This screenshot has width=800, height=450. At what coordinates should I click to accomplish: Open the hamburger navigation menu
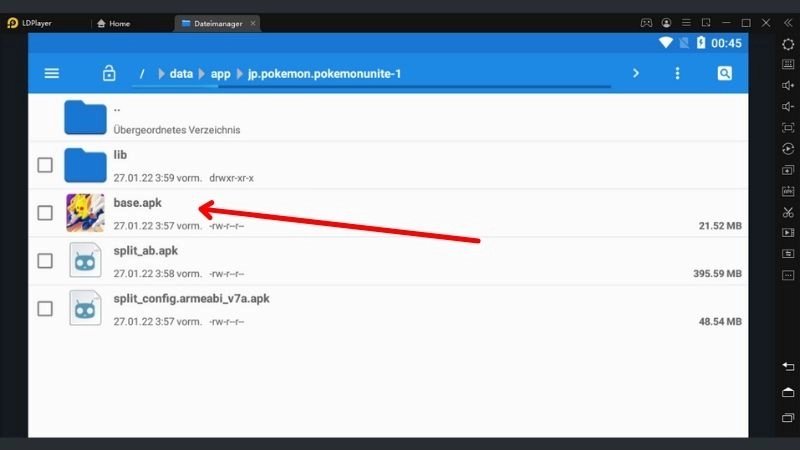pos(52,73)
